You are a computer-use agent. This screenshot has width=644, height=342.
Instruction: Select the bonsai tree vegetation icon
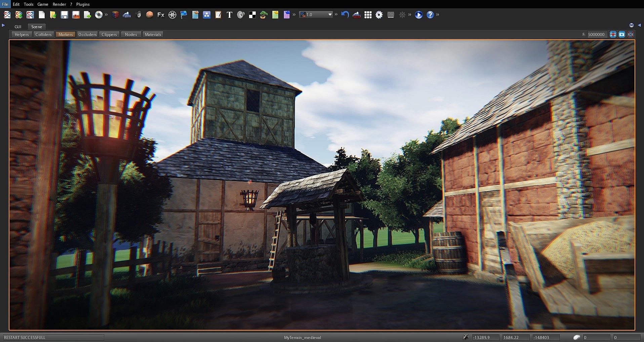click(264, 15)
